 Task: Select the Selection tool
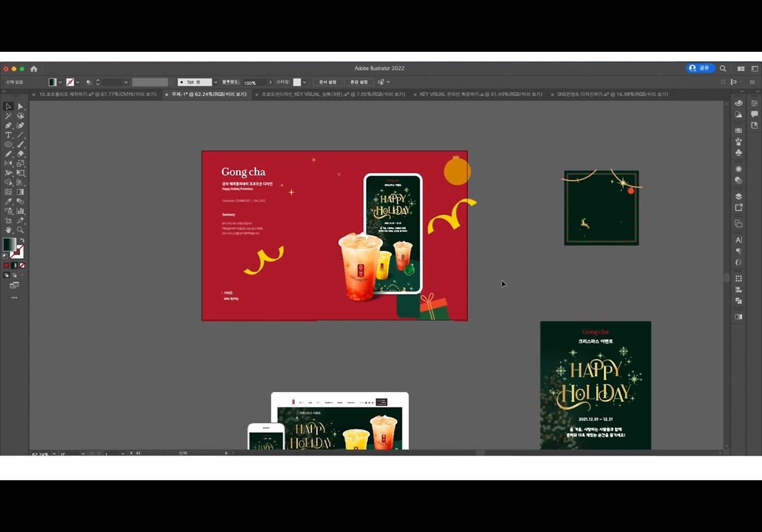[8, 107]
